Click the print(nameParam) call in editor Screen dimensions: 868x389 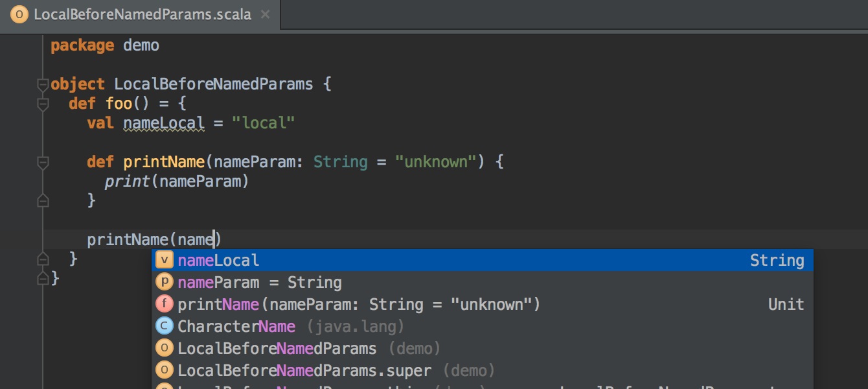(176, 182)
